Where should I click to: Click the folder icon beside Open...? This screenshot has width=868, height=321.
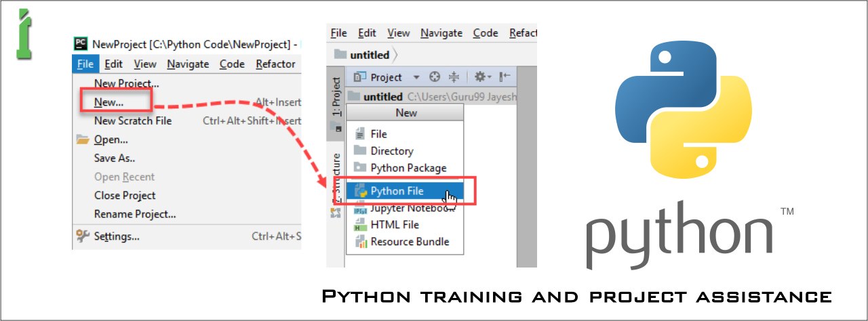coord(83,140)
